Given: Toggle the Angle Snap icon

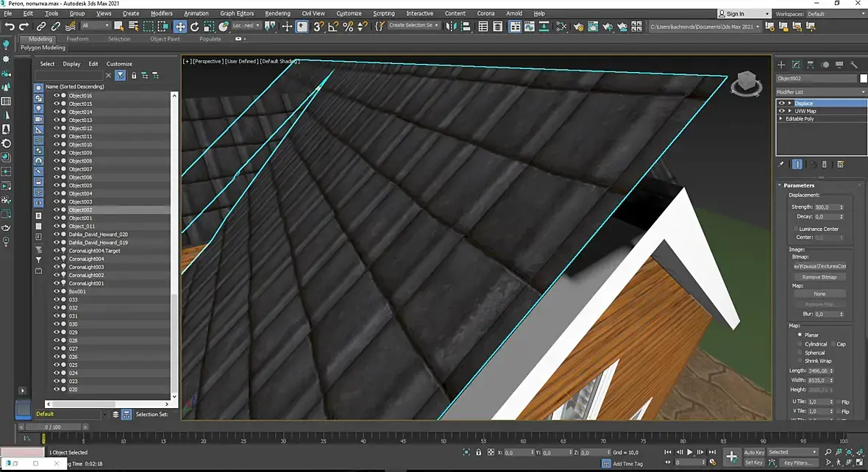Looking at the screenshot, I should click(x=333, y=26).
